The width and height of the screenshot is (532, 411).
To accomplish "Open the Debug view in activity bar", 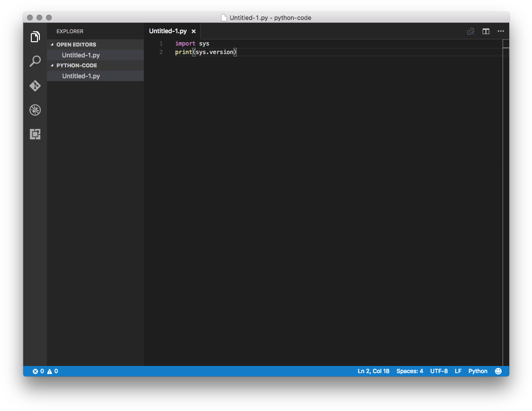I will [x=35, y=110].
